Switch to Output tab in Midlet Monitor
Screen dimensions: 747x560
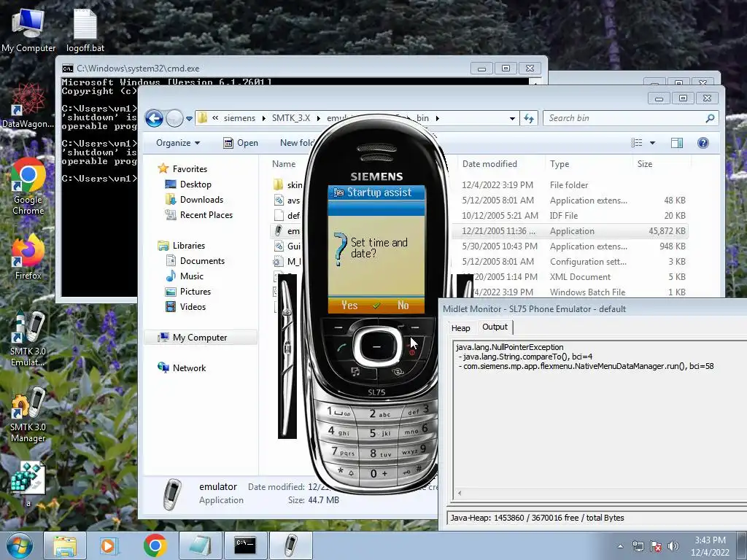point(495,327)
